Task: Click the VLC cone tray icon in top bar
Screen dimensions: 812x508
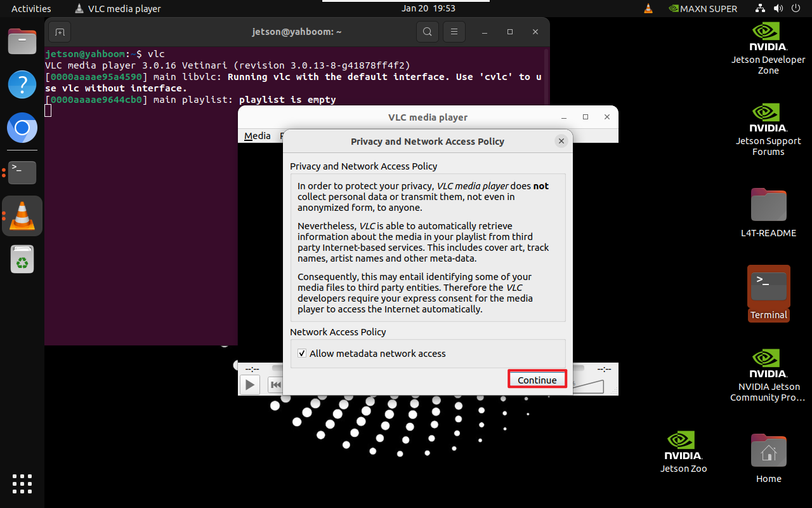Action: [648, 9]
